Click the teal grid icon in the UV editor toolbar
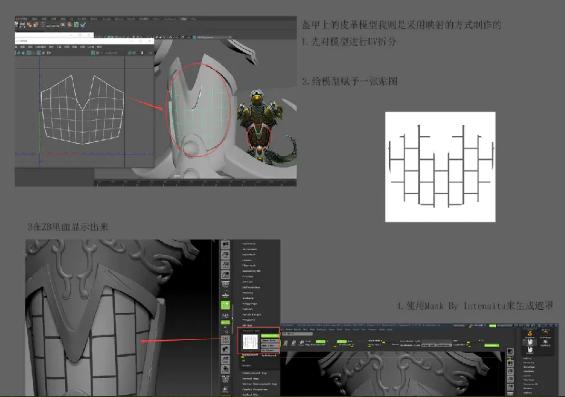Viewport: 565px width, 397px height. pos(29,53)
